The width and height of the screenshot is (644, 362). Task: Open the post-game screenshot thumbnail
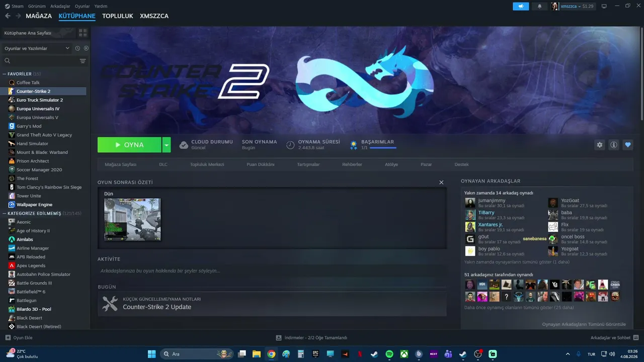(132, 219)
